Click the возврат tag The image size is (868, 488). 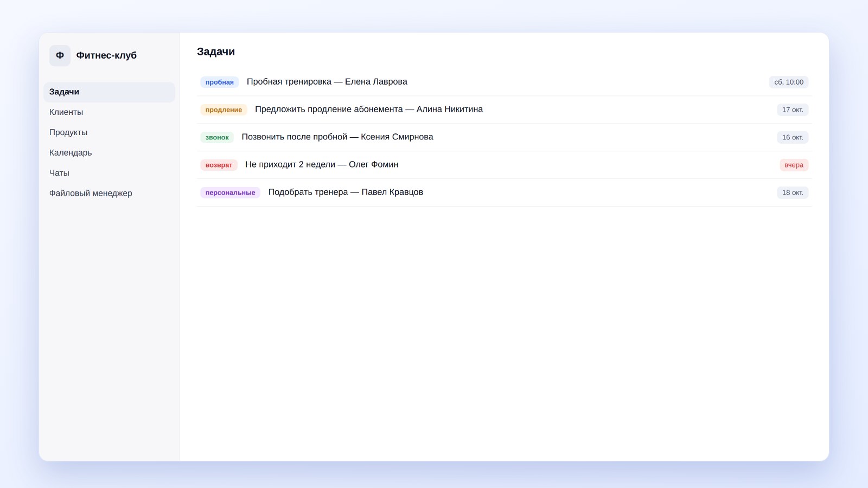219,165
